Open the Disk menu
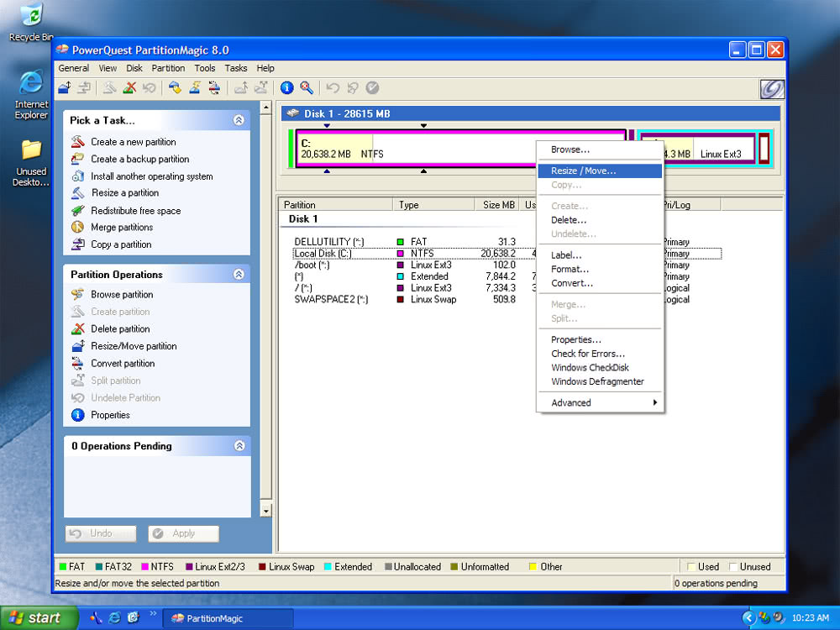Viewport: 840px width, 630px height. (x=134, y=68)
